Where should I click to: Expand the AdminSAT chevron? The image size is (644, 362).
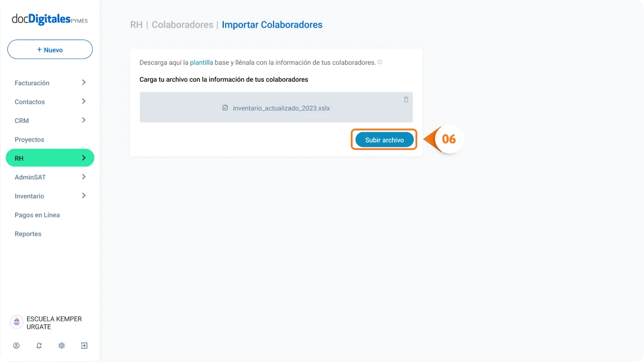pos(84,177)
